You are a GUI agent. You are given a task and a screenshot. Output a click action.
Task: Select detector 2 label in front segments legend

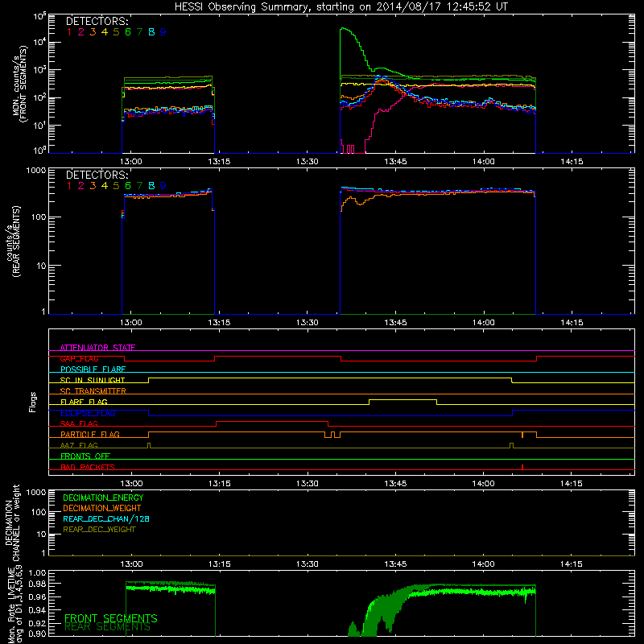[x=81, y=32]
